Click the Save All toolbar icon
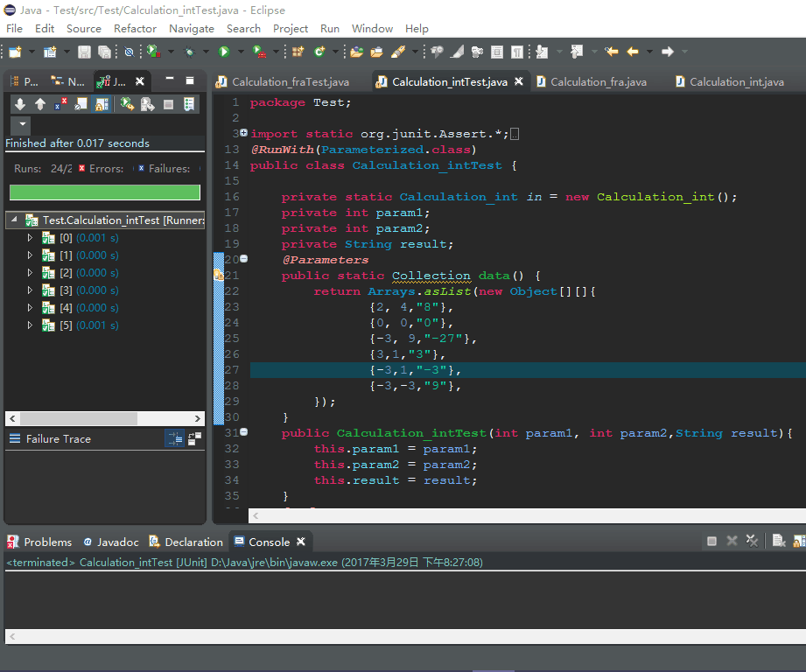The height and width of the screenshot is (672, 806). click(104, 52)
